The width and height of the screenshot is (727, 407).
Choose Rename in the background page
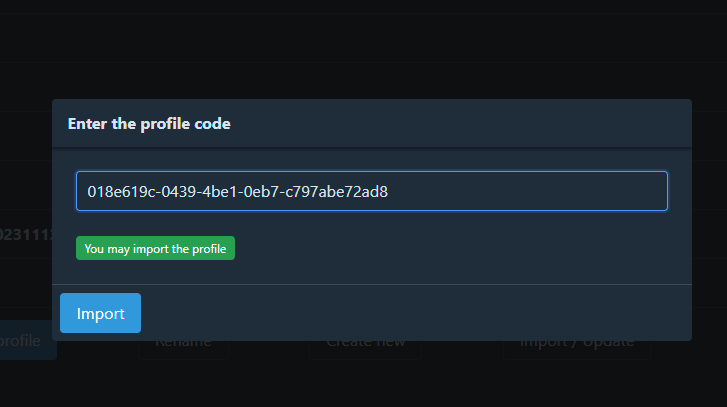182,343
